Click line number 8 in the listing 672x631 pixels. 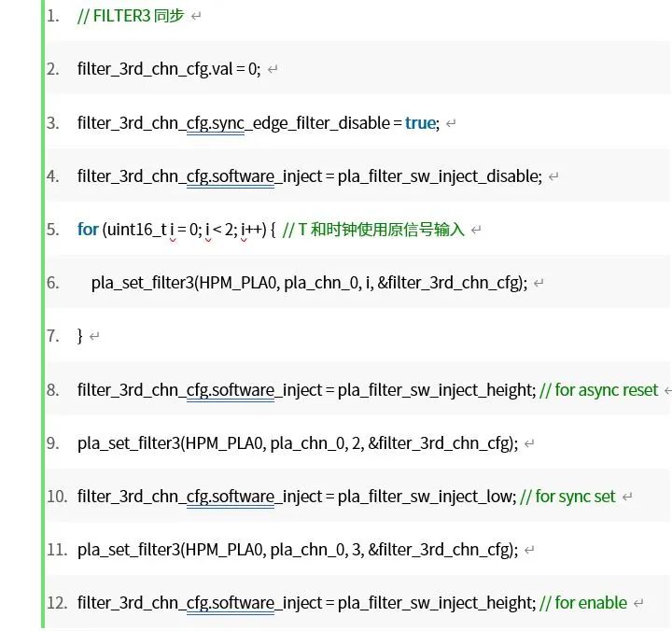coord(53,389)
